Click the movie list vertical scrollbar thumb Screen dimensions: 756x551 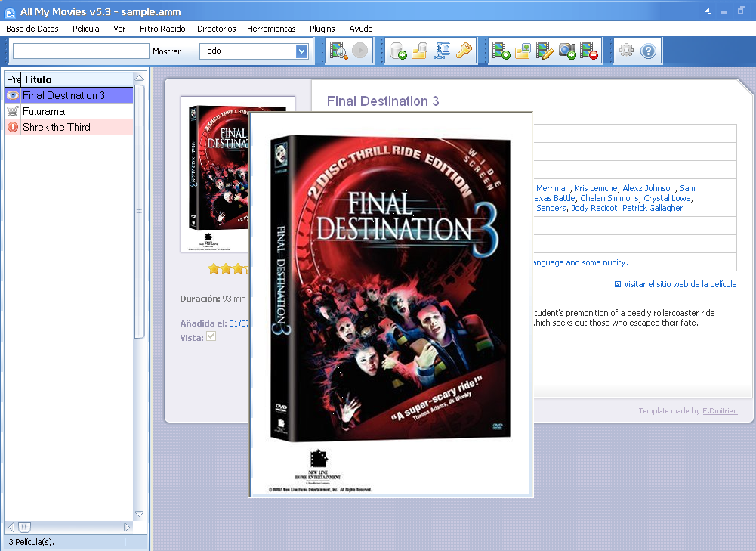(x=139, y=212)
